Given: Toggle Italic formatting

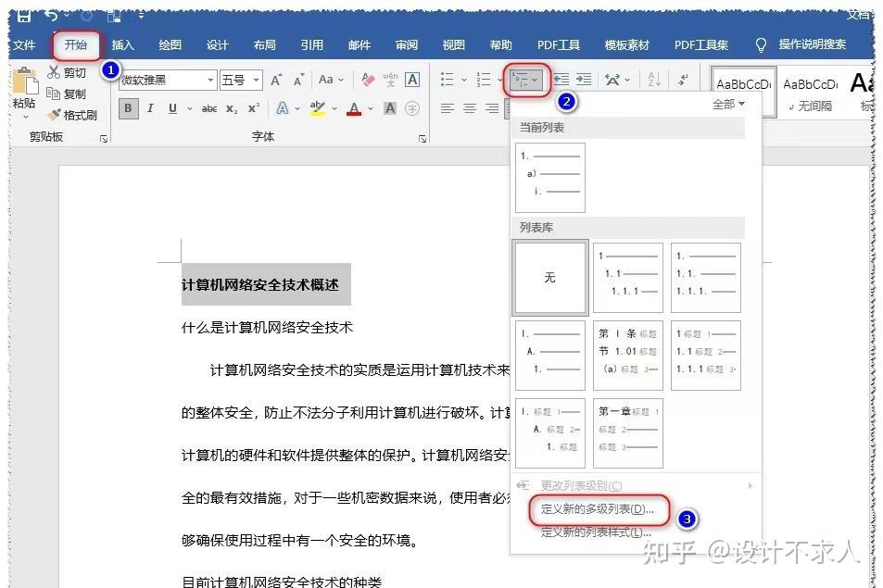Looking at the screenshot, I should click(150, 108).
